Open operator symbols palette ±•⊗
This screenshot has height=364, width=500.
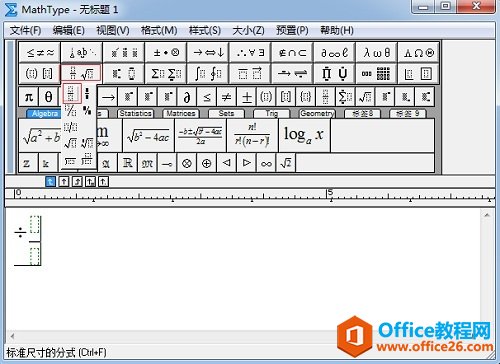[166, 53]
